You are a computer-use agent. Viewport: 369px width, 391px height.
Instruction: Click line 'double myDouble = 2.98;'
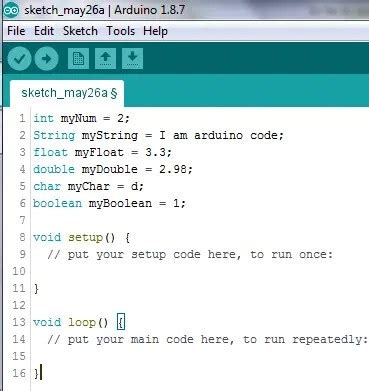[113, 169]
